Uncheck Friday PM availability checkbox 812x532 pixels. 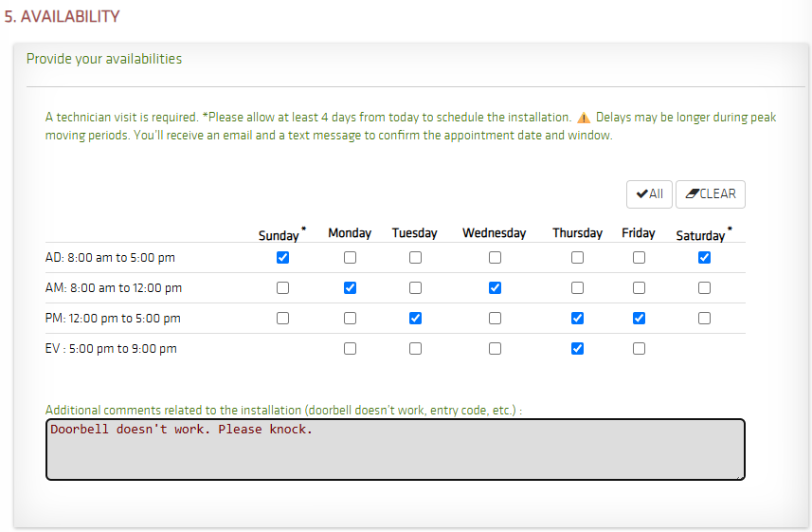click(x=639, y=319)
